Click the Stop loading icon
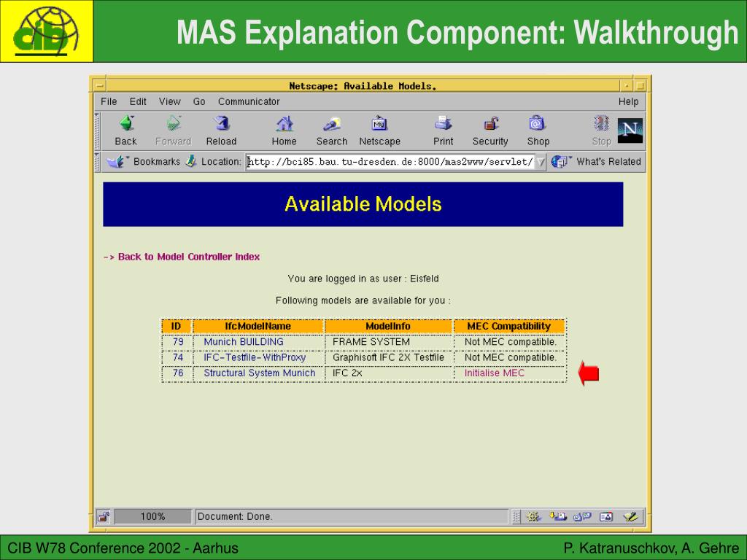The height and width of the screenshot is (560, 747). coord(601,123)
